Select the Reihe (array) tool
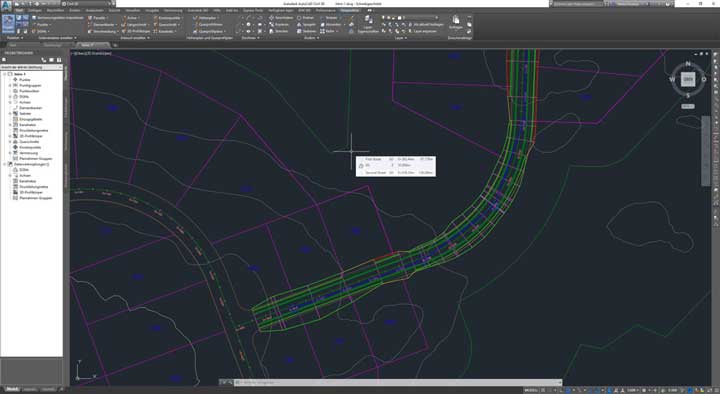 click(328, 31)
